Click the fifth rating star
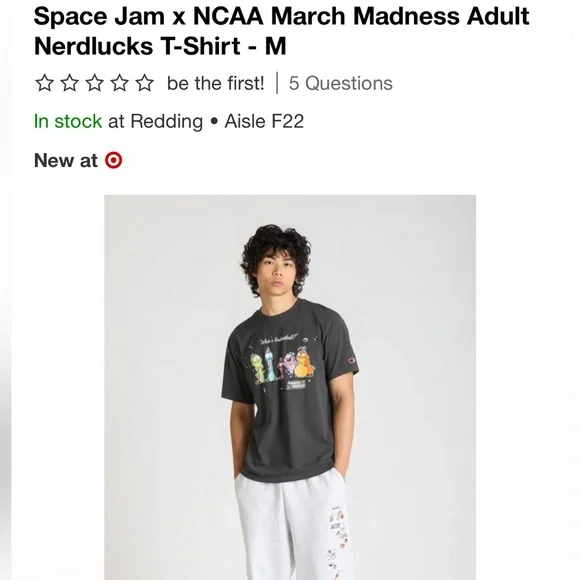 145,83
